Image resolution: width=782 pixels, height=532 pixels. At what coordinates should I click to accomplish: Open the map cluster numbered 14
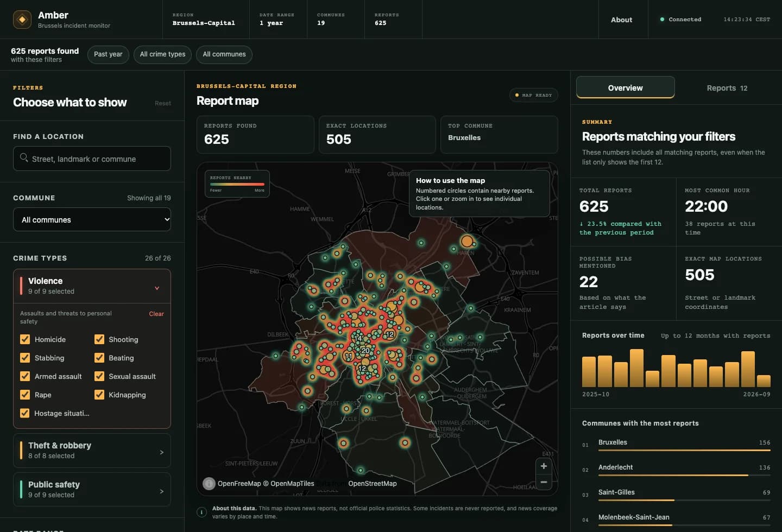[x=358, y=338]
